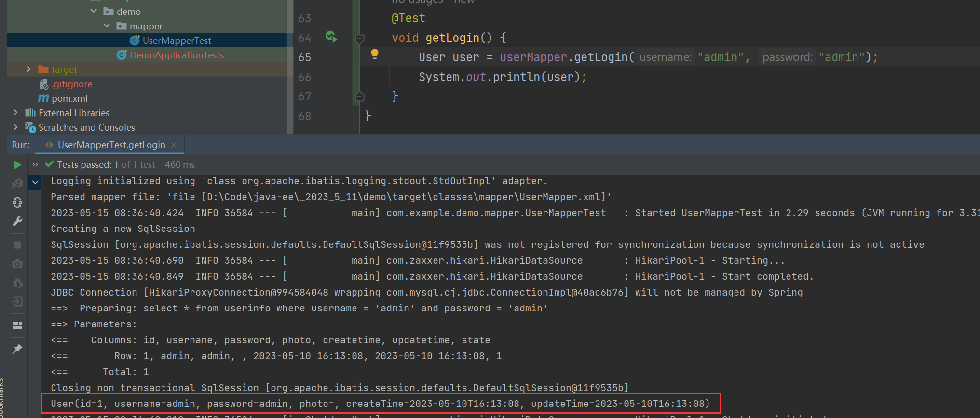
Task: Click the layout restore icon in Run toolbar
Action: tap(17, 325)
